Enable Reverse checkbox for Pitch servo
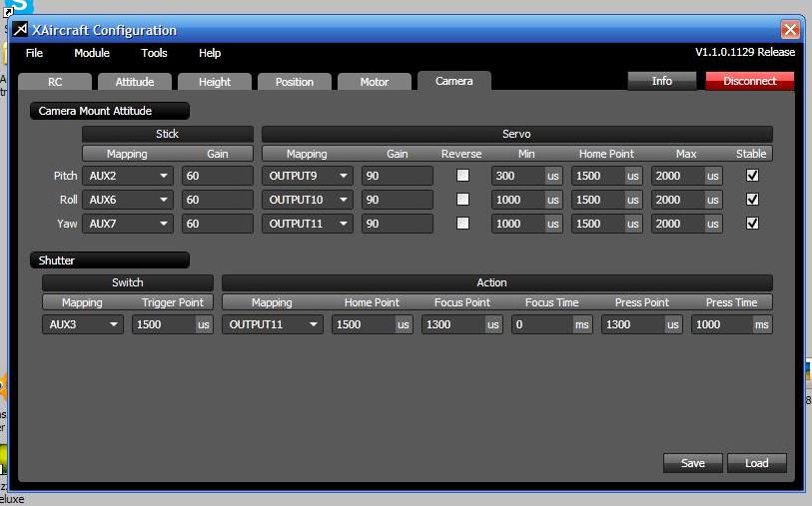Image resolution: width=812 pixels, height=506 pixels. click(461, 176)
